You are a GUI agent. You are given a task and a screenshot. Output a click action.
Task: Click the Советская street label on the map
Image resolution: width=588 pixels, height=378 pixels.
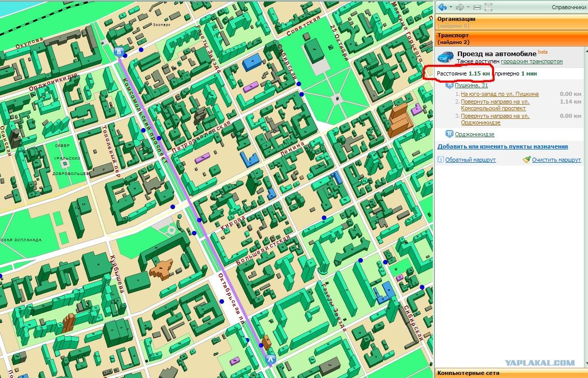pyautogui.click(x=303, y=26)
